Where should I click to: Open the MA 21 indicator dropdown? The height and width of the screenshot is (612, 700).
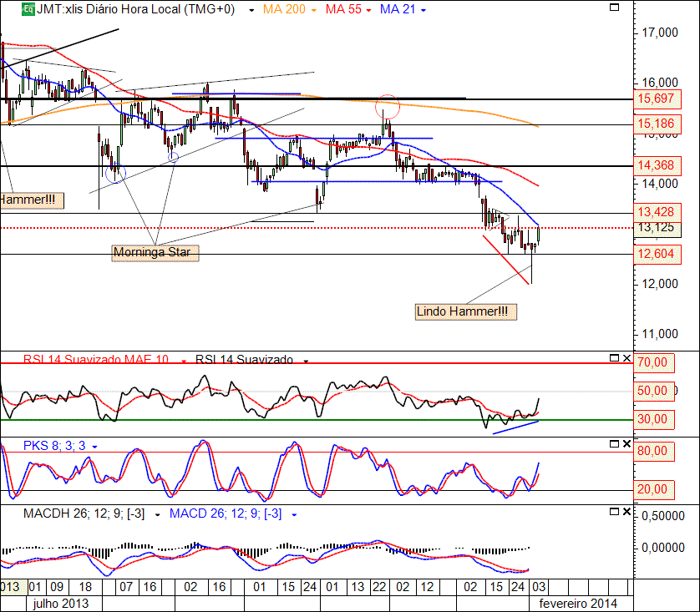click(424, 10)
